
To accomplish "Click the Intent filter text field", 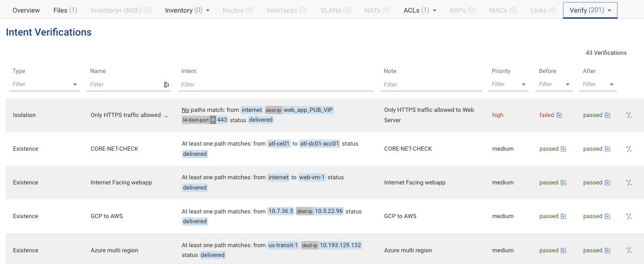I will click(x=277, y=85).
